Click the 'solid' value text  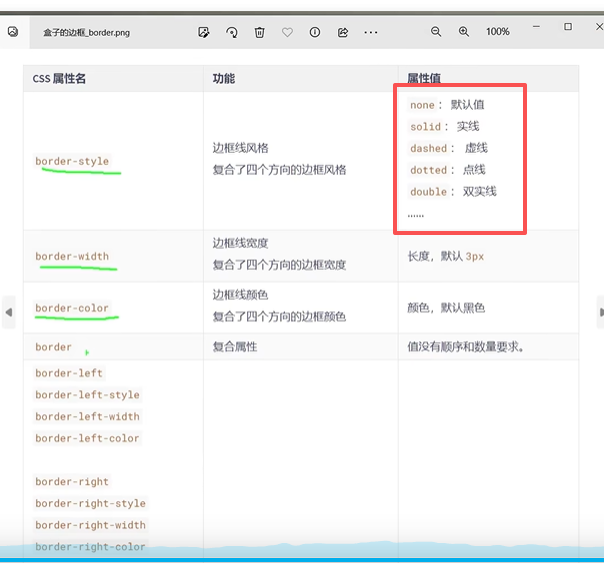(x=425, y=127)
